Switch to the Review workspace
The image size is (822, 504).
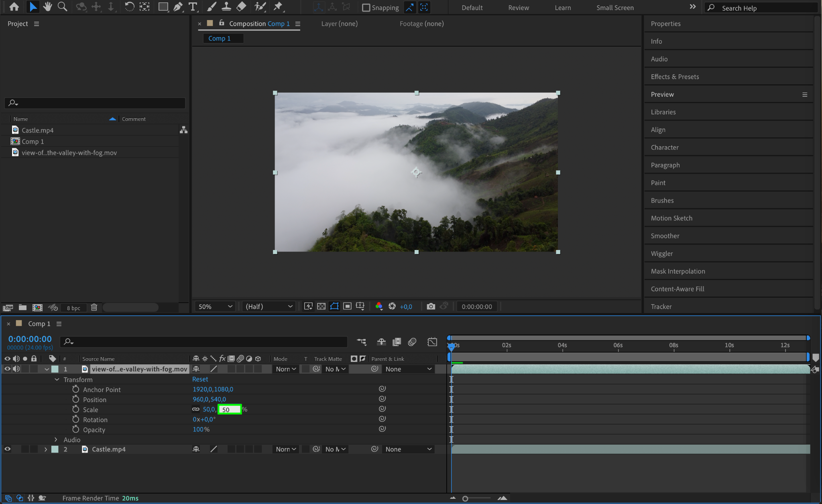point(518,8)
